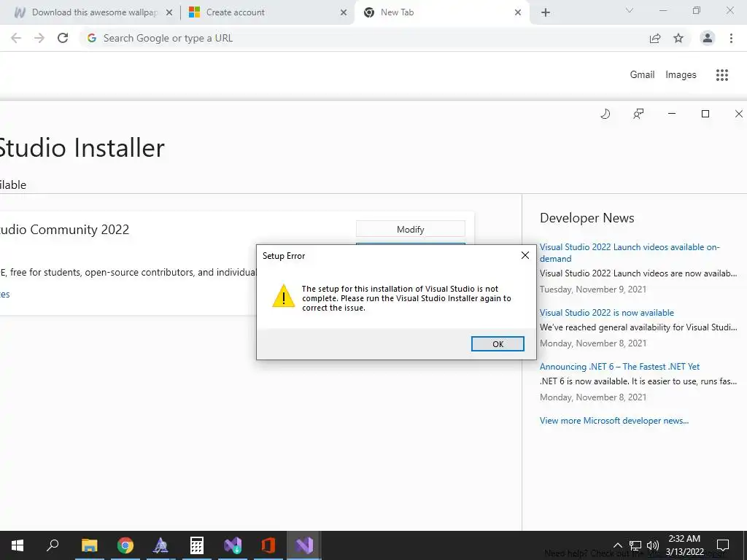This screenshot has width=747, height=560.
Task: Switch to Chrome in the taskbar
Action: tap(125, 545)
